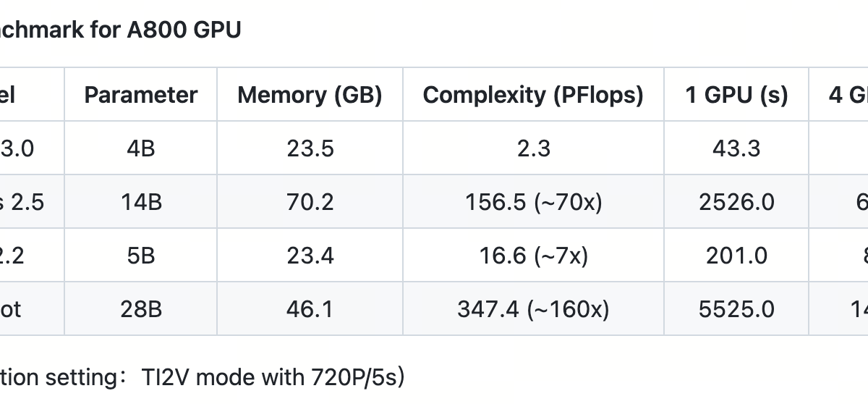This screenshot has height=404, width=868.
Task: Select the 4B parameter cell
Action: click(x=141, y=148)
